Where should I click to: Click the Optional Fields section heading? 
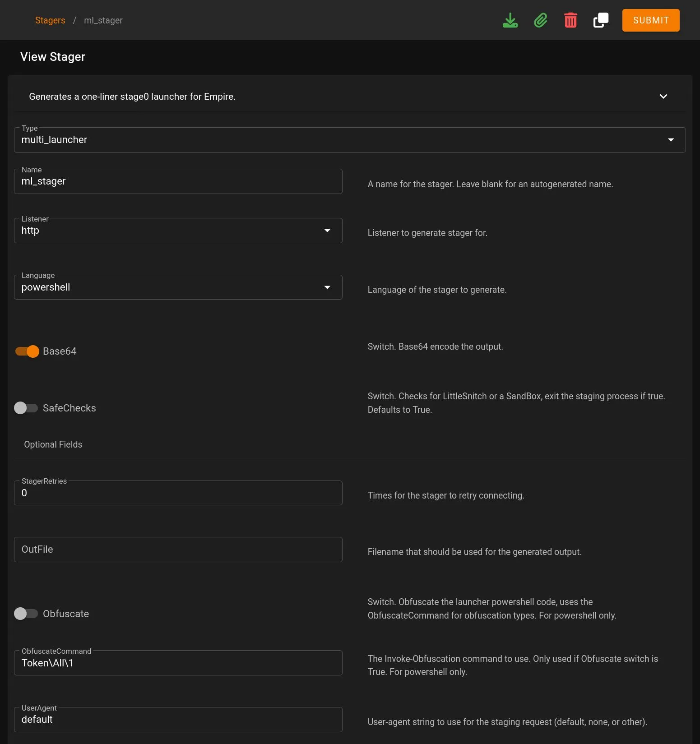[x=53, y=444]
